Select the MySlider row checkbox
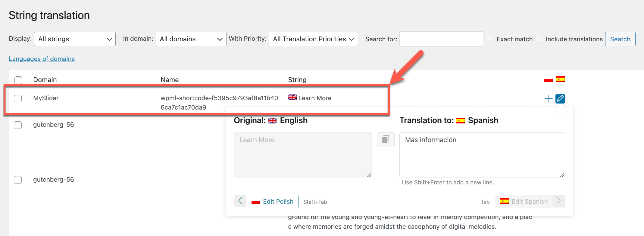This screenshot has height=236, width=644. (18, 98)
